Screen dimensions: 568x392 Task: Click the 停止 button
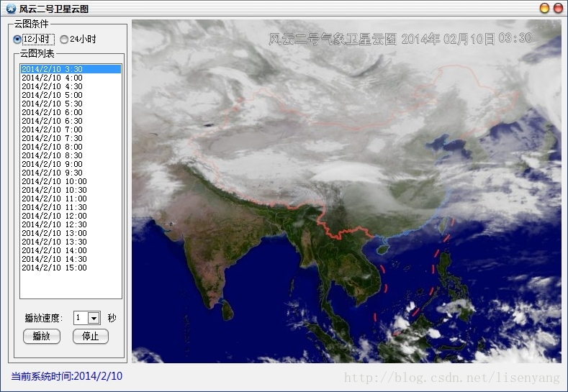[91, 337]
